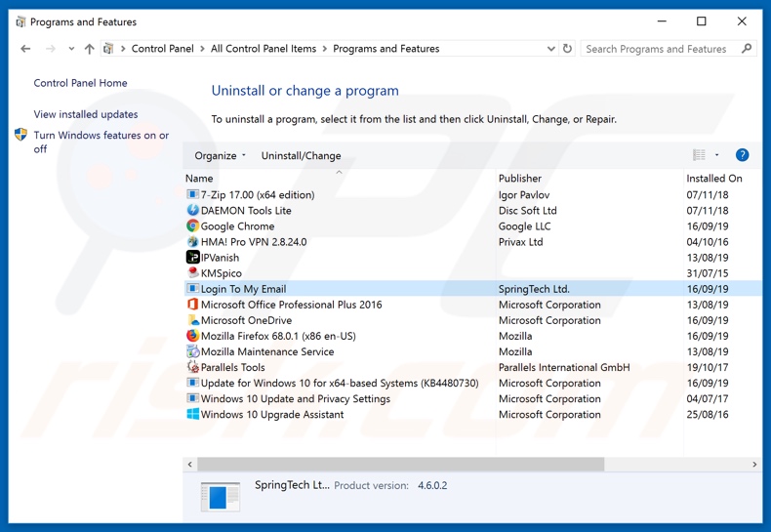Select Parallels Tools entry name

click(232, 367)
